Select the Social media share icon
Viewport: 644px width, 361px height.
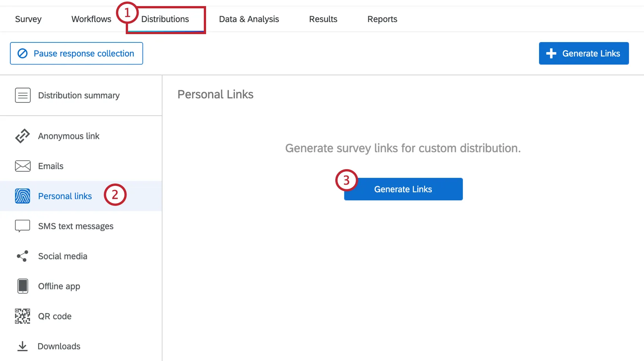pyautogui.click(x=23, y=256)
